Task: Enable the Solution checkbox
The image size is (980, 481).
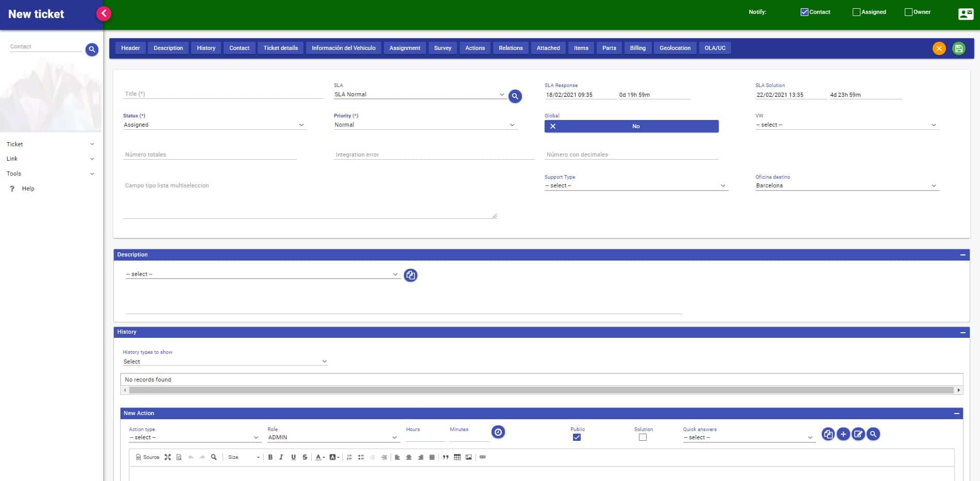Action: coord(643,437)
